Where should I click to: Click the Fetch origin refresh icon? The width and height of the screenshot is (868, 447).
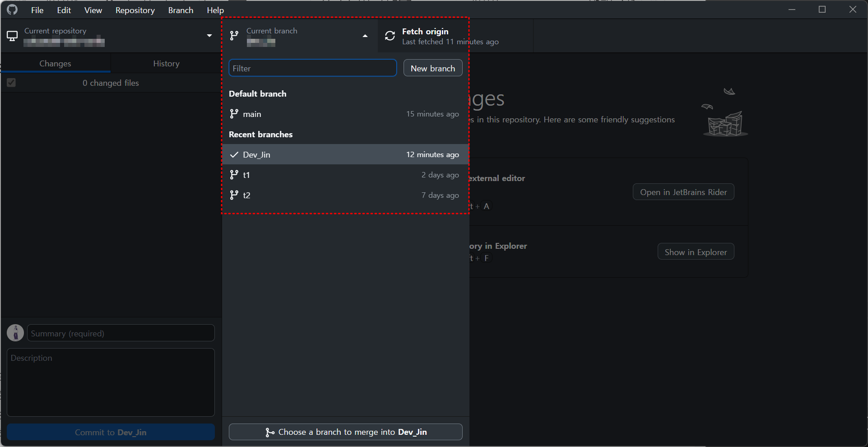click(389, 36)
